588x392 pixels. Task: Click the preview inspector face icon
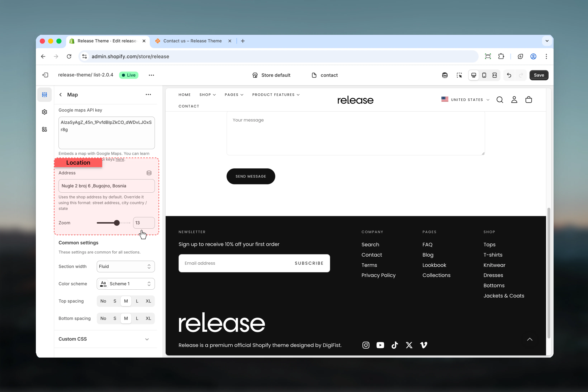[445, 75]
